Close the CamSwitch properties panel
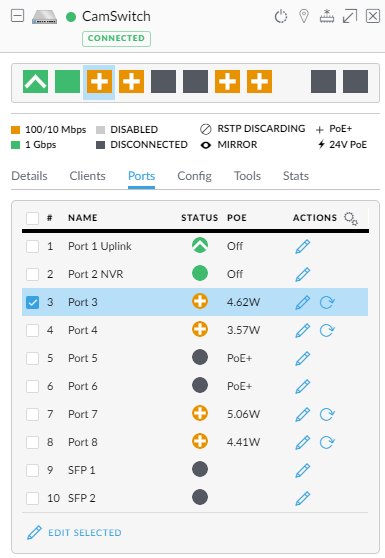385x558 pixels. (x=373, y=16)
